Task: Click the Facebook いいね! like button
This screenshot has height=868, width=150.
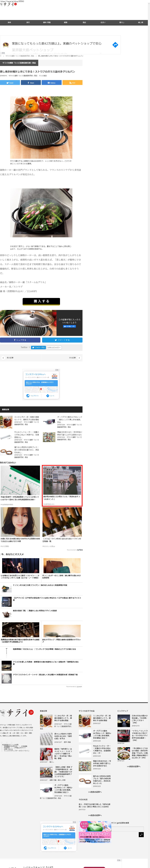Action: [x=69, y=326]
